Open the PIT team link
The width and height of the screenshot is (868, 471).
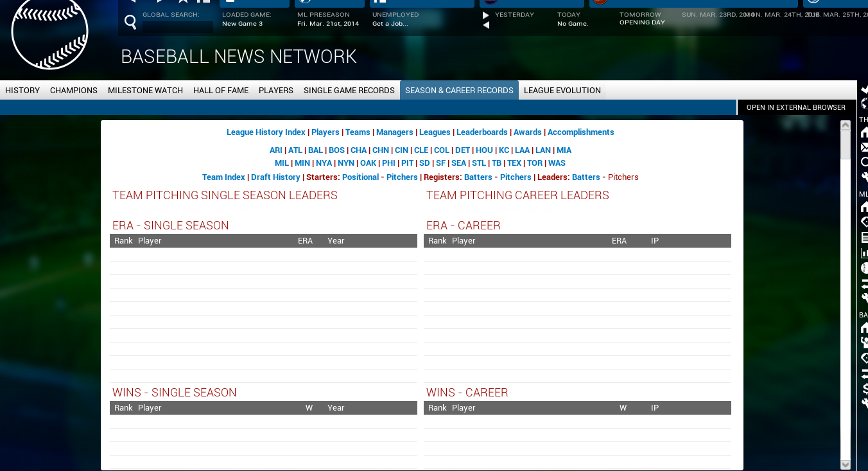408,163
